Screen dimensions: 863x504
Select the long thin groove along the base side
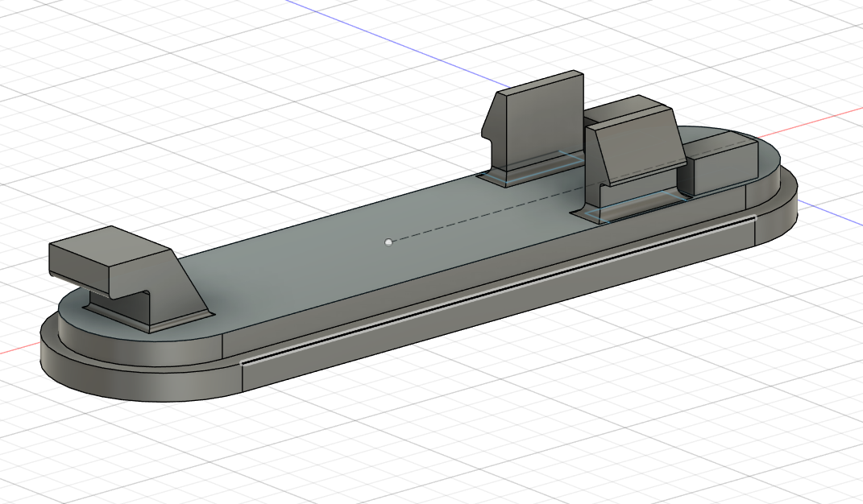(x=499, y=291)
